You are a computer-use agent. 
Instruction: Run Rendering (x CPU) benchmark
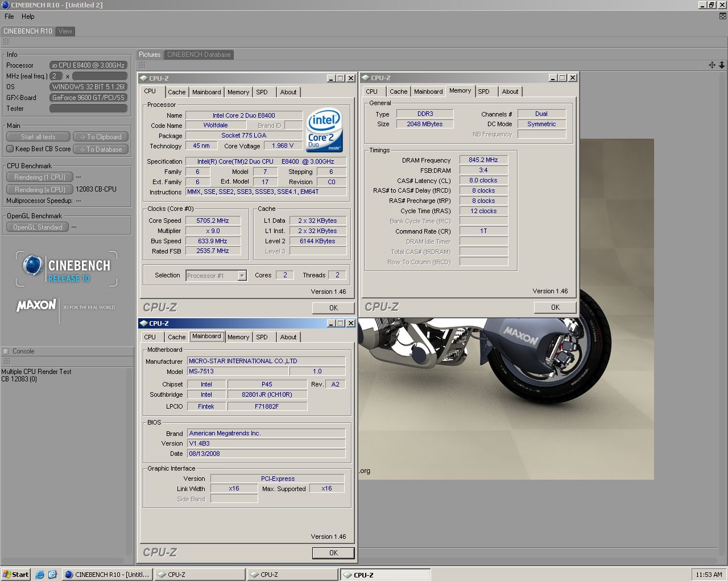click(x=40, y=190)
